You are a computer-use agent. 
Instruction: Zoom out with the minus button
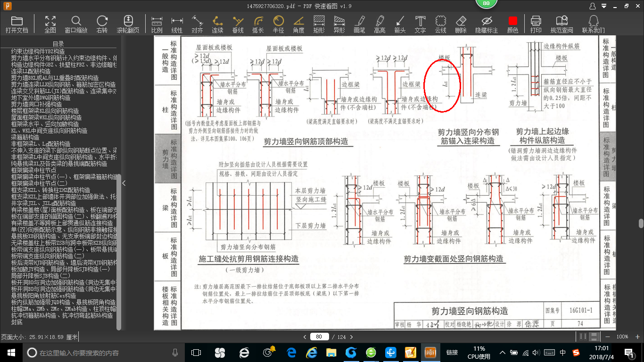pyautogui.click(x=607, y=337)
